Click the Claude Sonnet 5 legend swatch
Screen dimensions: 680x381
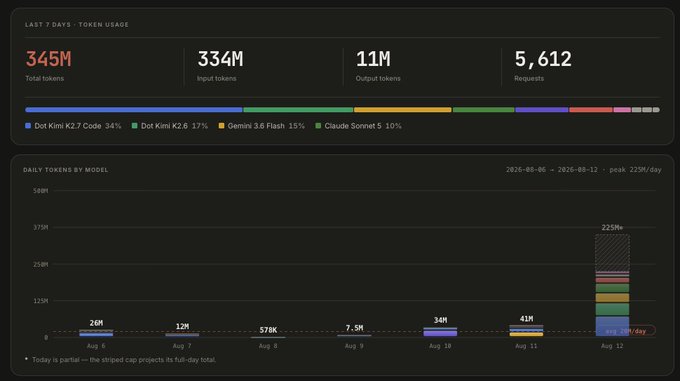(318, 126)
